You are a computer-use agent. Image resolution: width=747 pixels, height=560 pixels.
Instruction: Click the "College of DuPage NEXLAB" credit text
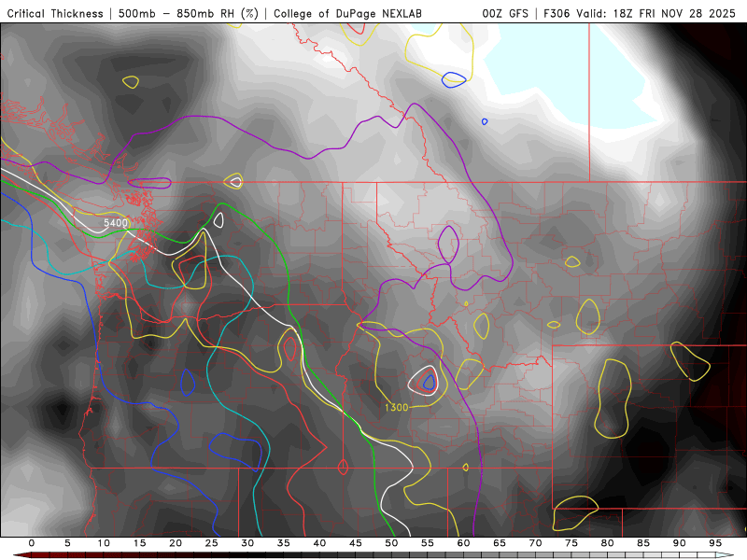click(347, 13)
